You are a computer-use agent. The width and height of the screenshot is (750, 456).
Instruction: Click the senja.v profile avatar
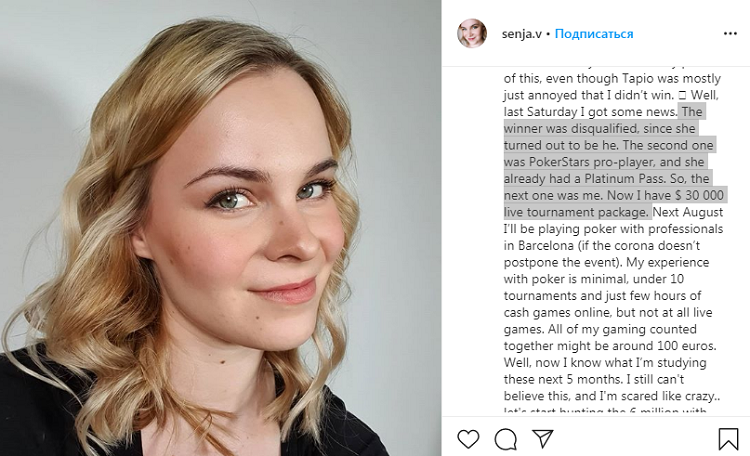pyautogui.click(x=472, y=33)
